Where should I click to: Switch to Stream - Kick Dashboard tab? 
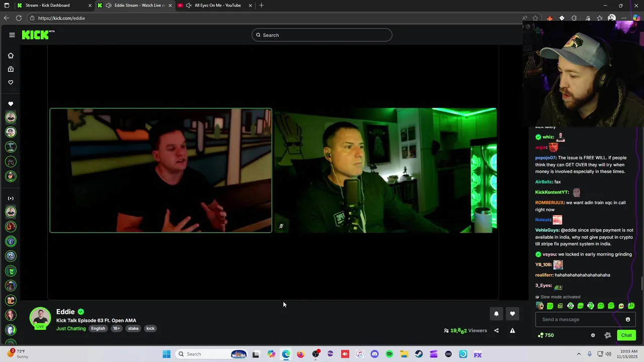pos(54,6)
